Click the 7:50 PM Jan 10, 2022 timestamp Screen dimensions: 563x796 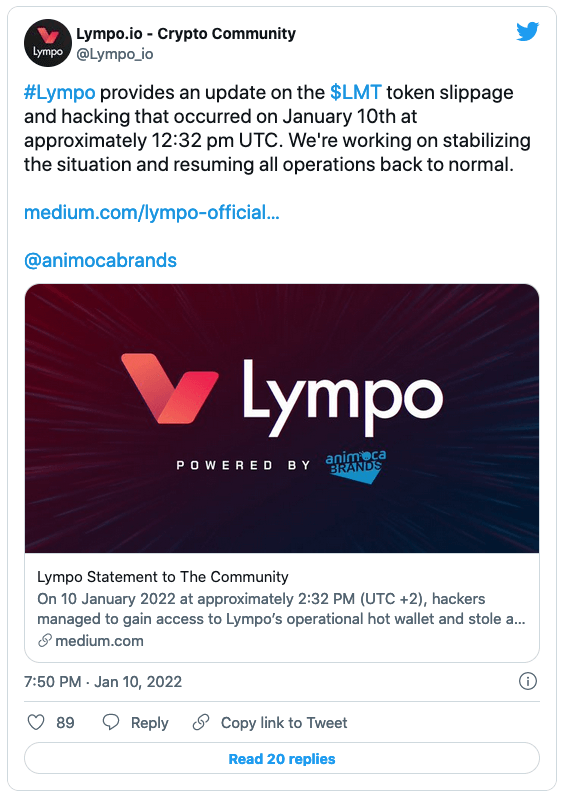pyautogui.click(x=103, y=681)
